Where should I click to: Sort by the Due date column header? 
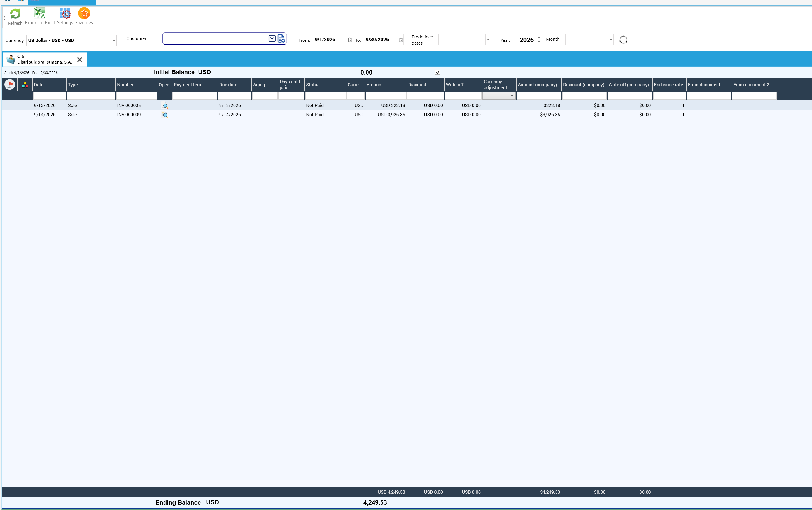point(235,84)
